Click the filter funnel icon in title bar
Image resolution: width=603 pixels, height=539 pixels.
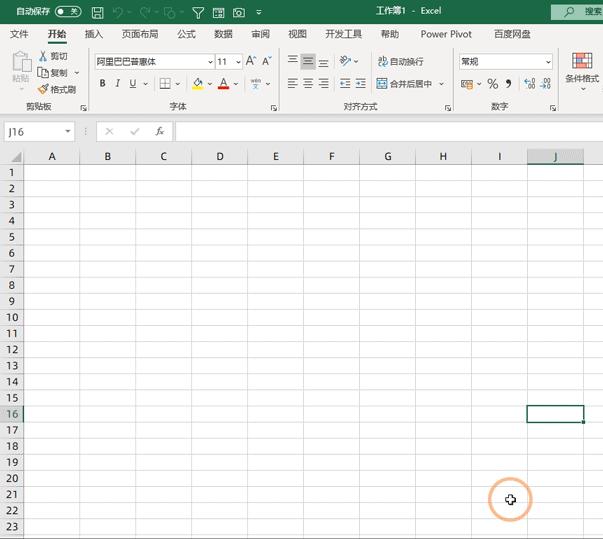(x=197, y=13)
